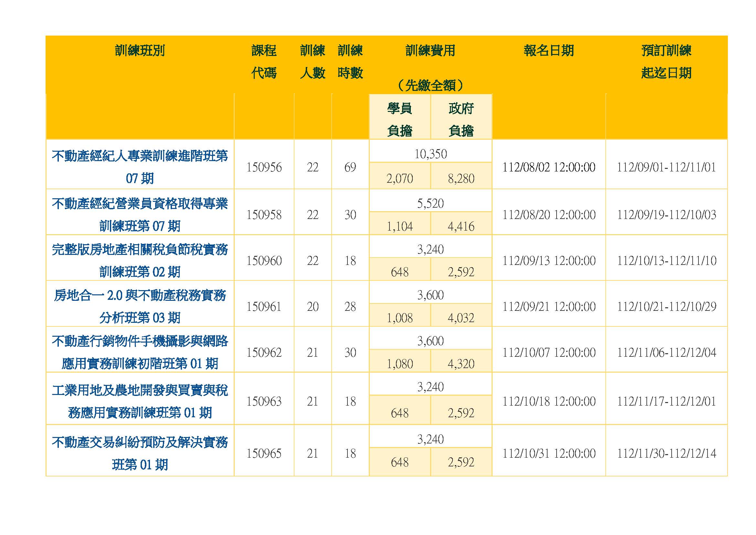Click training period 112/10/21-112/10/29

coord(666,306)
